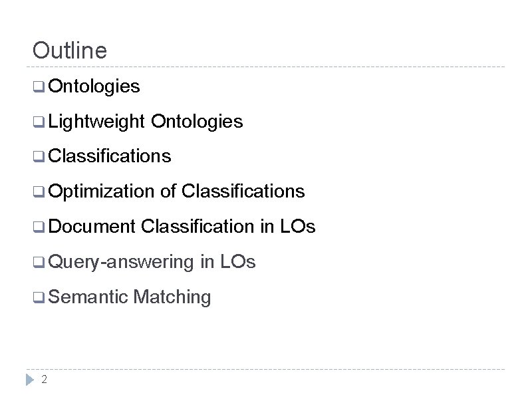Click the triangle arrow beside slide number 2
Screen dimensions: 532x399
[x=29, y=380]
